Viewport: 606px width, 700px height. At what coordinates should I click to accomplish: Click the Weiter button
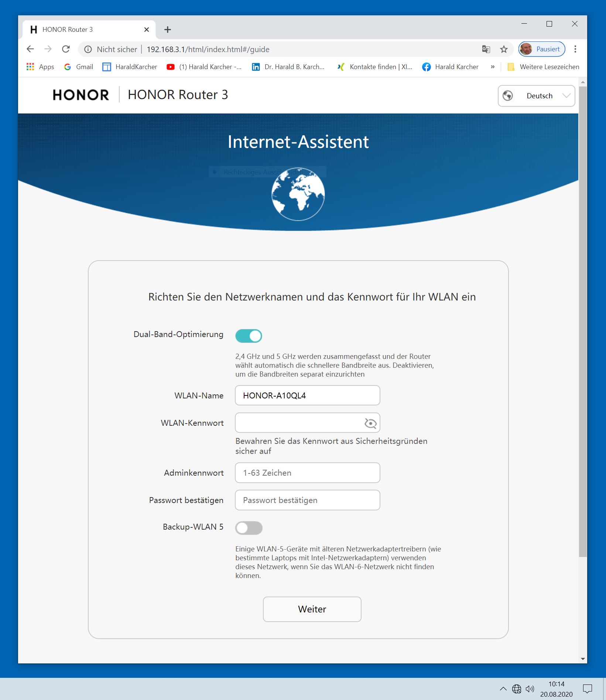[x=312, y=609]
